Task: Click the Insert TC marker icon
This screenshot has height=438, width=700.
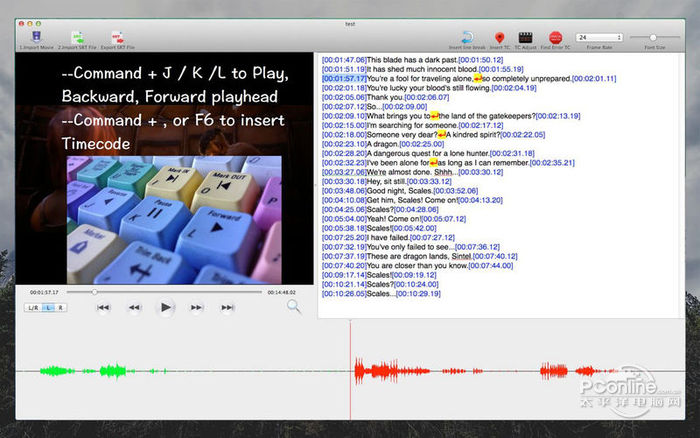Action: point(499,37)
